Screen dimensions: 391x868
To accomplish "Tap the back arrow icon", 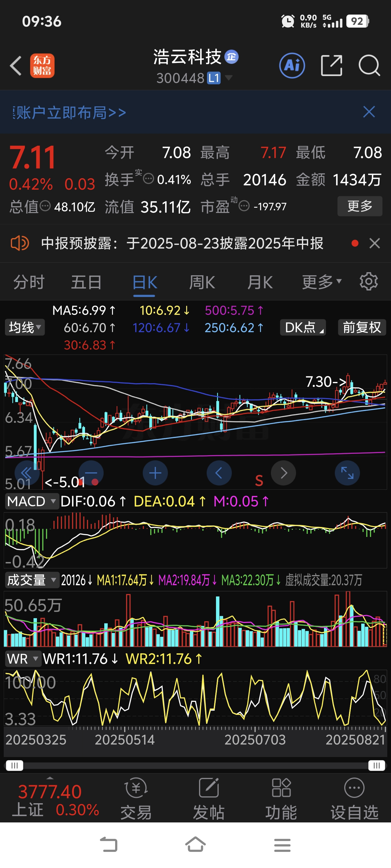I will pos(16,65).
